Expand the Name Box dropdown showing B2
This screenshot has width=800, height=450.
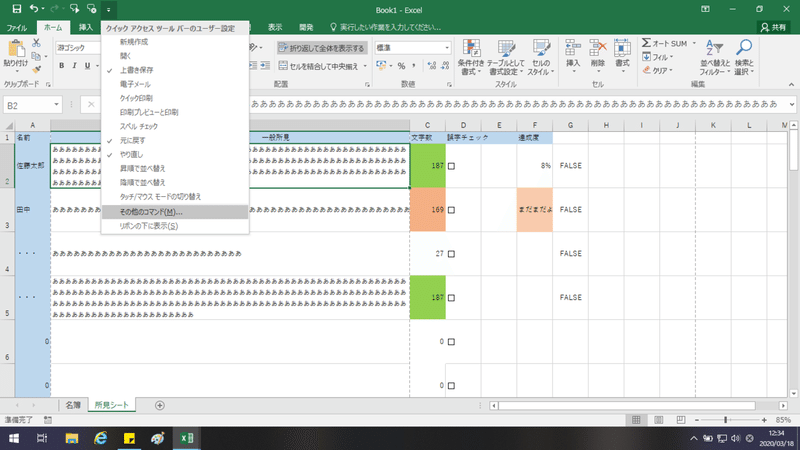pyautogui.click(x=56, y=105)
